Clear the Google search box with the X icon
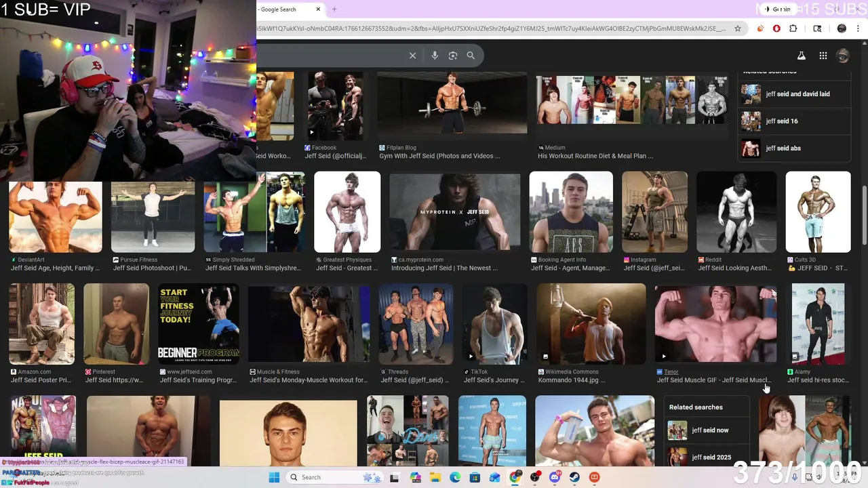868x488 pixels. [412, 56]
